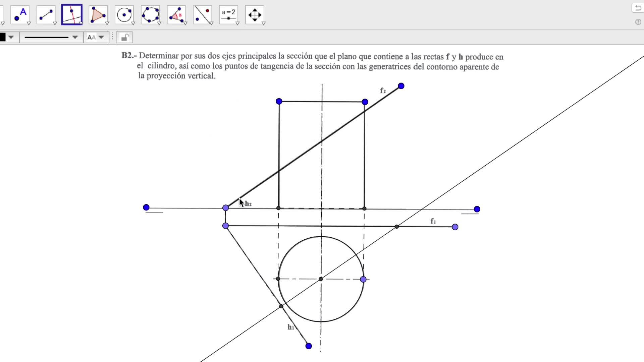The image size is (644, 362).
Task: Toggle the fix object lock button
Action: tap(124, 37)
